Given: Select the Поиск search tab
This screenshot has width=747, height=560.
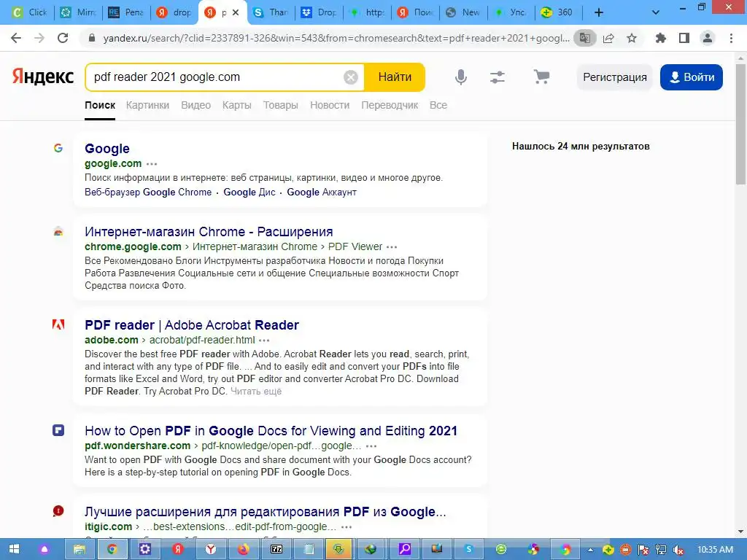Looking at the screenshot, I should (100, 105).
